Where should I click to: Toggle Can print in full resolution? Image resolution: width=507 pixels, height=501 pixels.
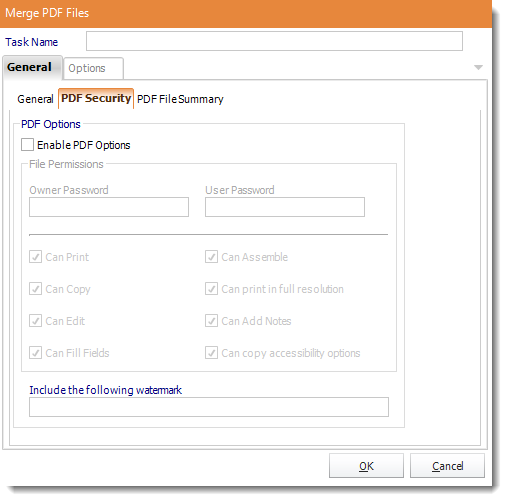click(211, 289)
